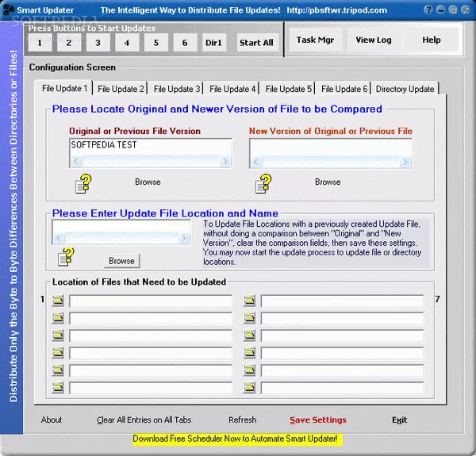Open View Log
Image resolution: width=476 pixels, height=456 pixels.
point(374,40)
